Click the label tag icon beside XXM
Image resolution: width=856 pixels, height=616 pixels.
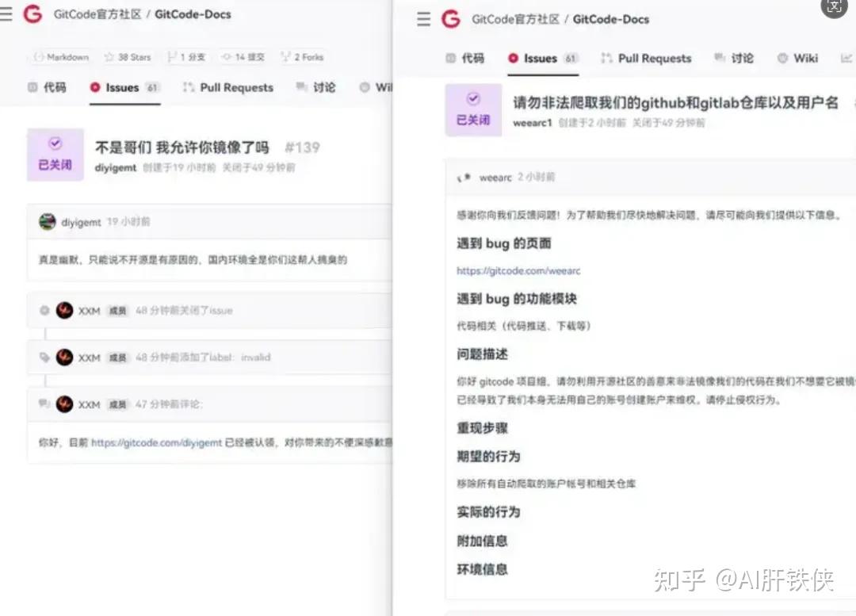coord(44,357)
